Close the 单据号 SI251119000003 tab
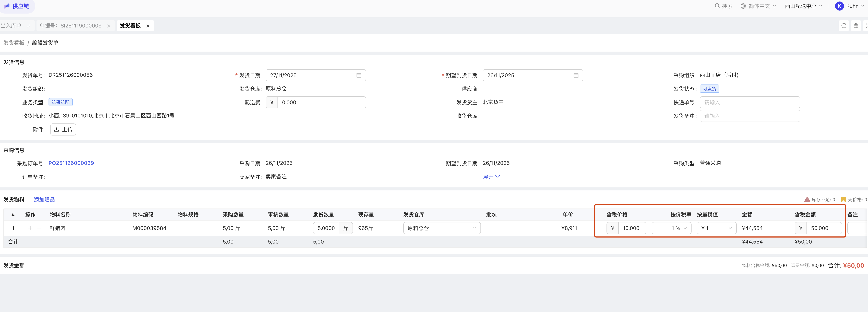 point(109,26)
